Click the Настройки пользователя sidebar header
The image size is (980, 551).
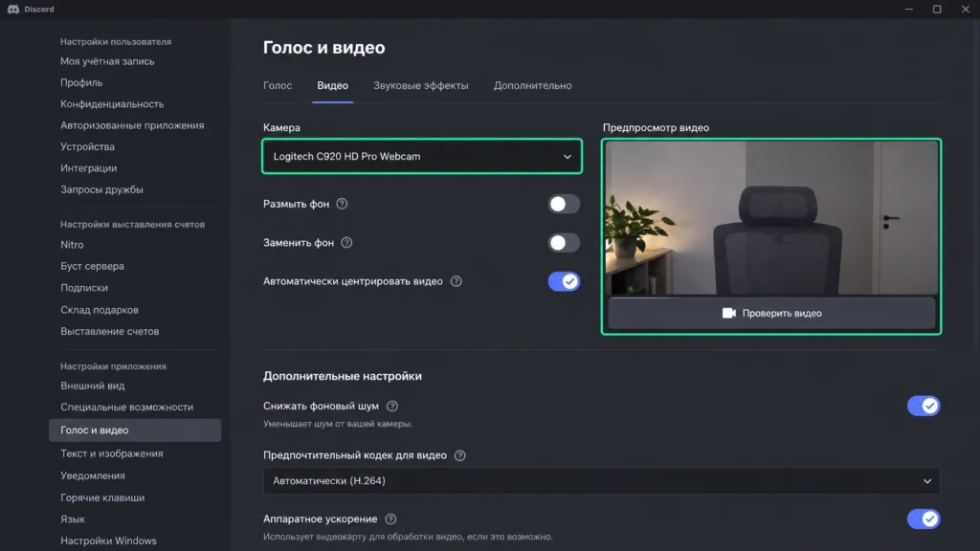(x=116, y=42)
